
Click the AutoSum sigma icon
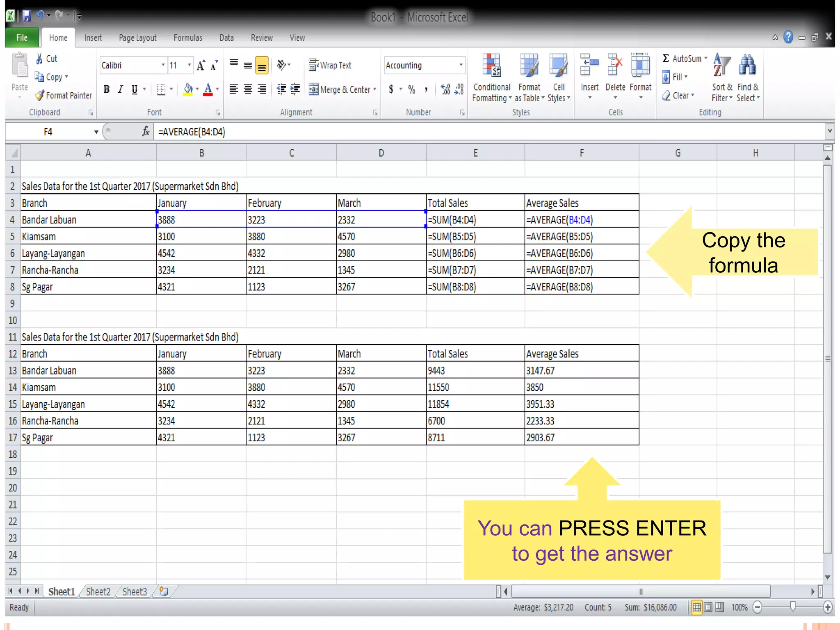[666, 58]
